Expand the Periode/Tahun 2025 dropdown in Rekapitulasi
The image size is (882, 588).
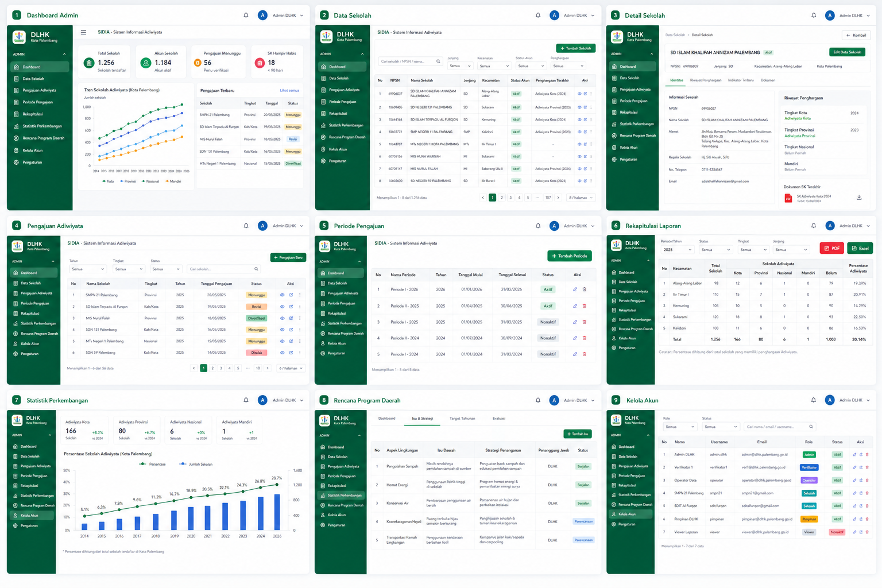[678, 250]
